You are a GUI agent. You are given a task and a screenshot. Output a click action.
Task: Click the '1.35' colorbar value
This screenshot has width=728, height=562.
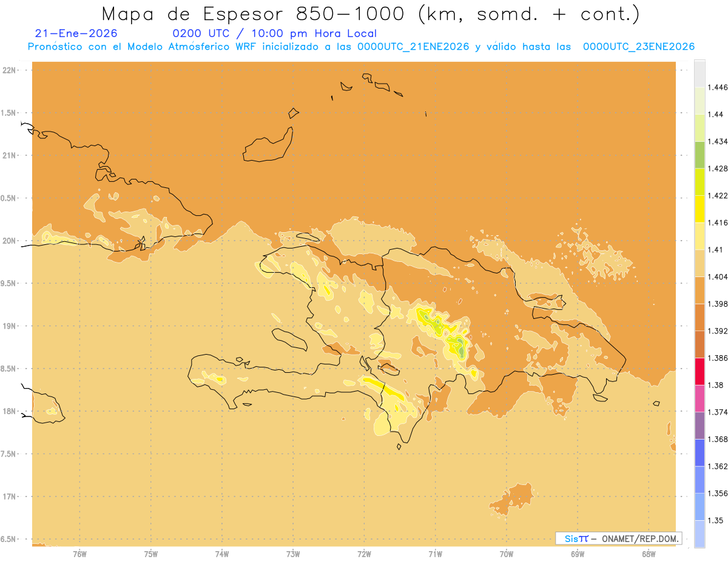click(716, 520)
